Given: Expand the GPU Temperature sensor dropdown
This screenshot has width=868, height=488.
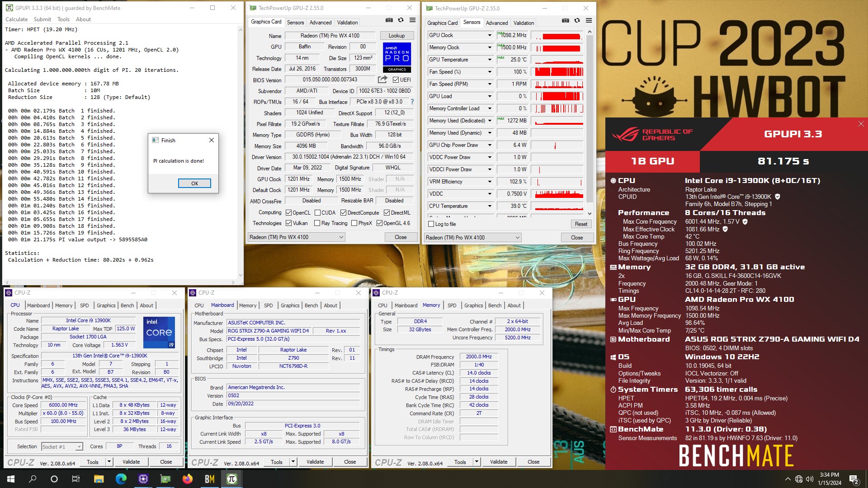Looking at the screenshot, I should (489, 60).
